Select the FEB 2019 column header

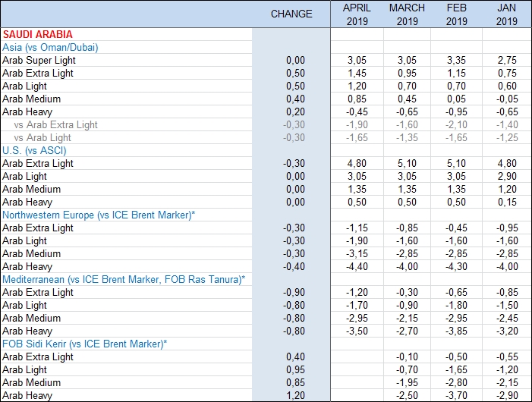tap(456, 14)
